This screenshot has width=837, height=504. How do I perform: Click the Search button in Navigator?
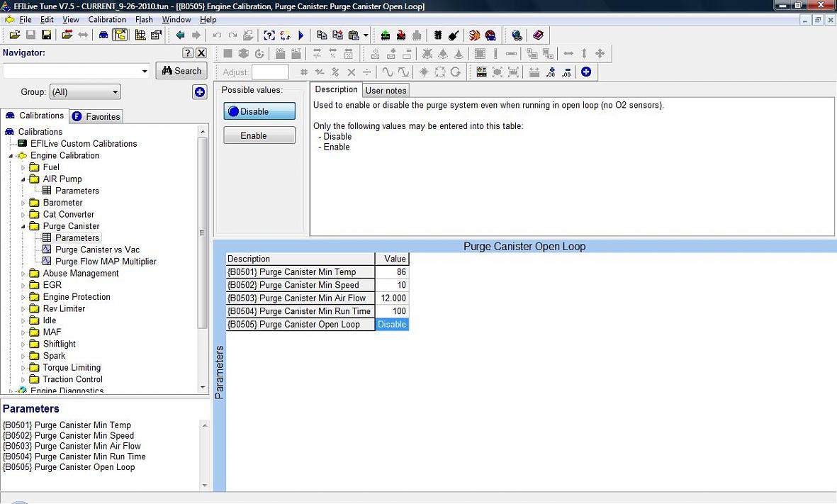(x=181, y=71)
